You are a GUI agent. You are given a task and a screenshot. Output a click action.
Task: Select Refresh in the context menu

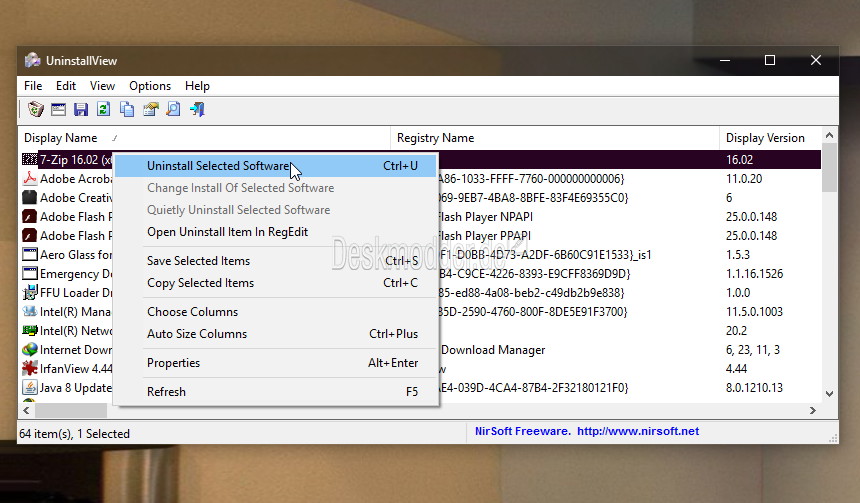(276, 392)
